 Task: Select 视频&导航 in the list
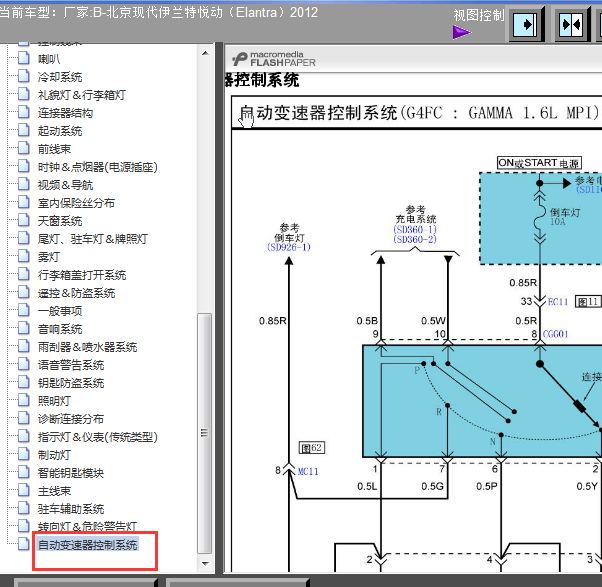pyautogui.click(x=65, y=185)
